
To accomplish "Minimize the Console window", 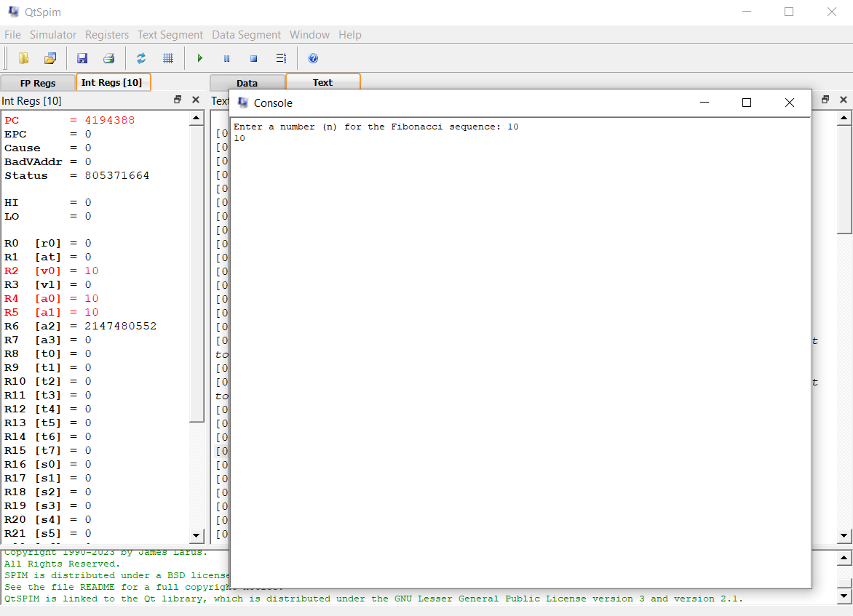I will 705,103.
